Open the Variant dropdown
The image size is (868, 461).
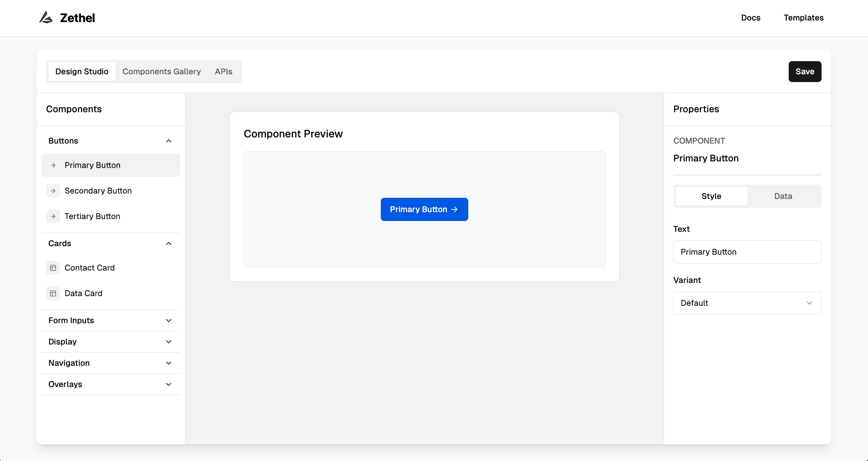click(x=747, y=303)
